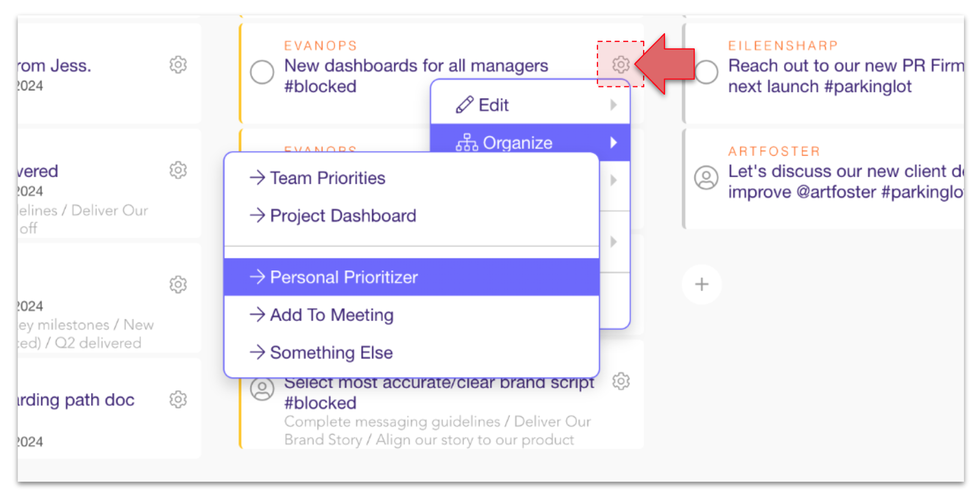Click gear on key milestones card

(178, 285)
